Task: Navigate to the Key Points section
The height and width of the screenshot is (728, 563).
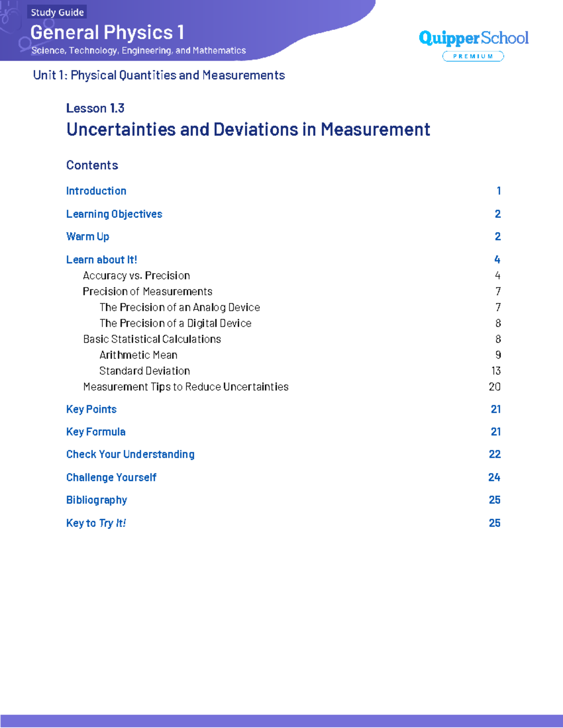Action: click(91, 410)
